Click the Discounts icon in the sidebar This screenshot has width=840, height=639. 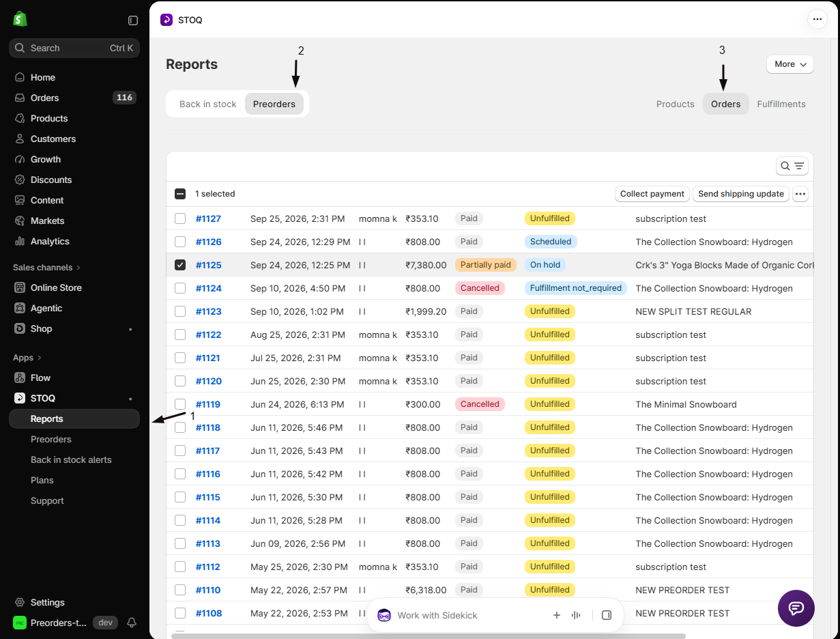tap(20, 180)
